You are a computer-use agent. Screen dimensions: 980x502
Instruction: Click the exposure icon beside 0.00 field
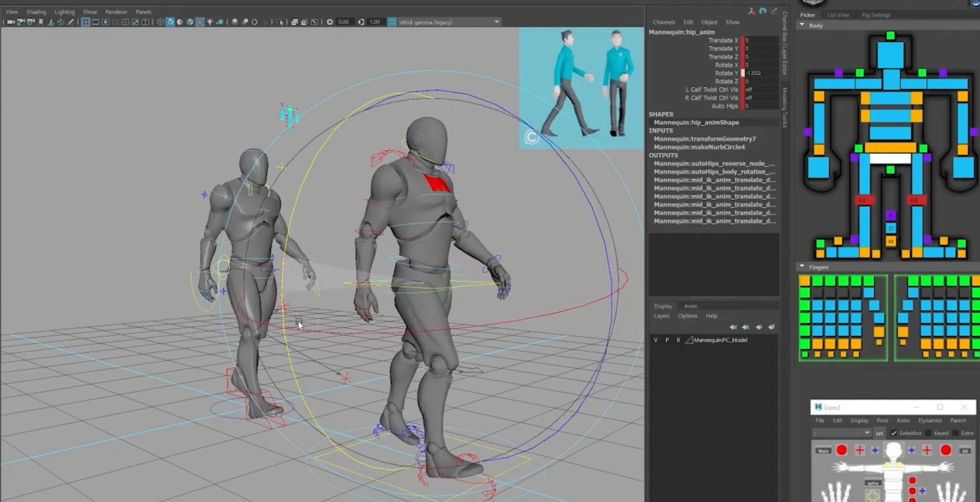[330, 22]
